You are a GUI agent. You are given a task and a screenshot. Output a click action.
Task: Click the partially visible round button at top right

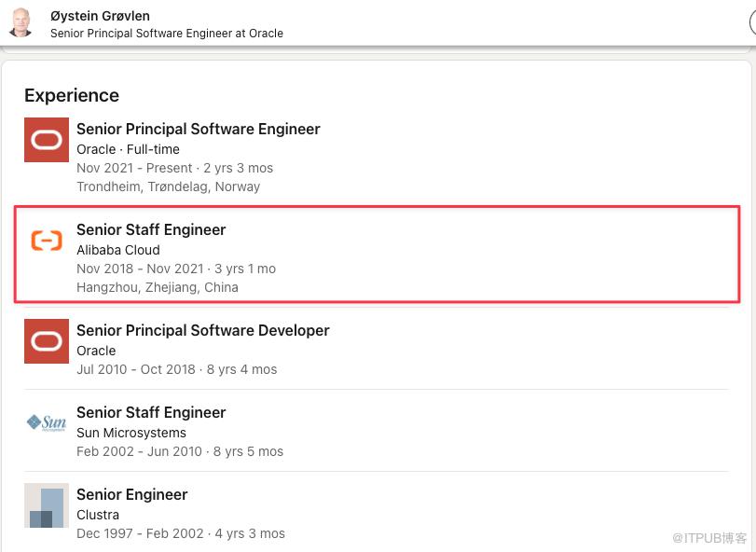pyautogui.click(x=751, y=21)
